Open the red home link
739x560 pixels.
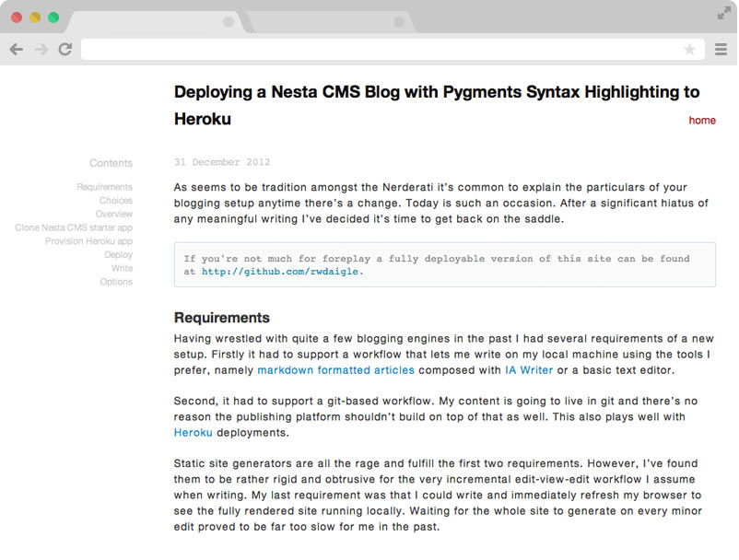(702, 121)
